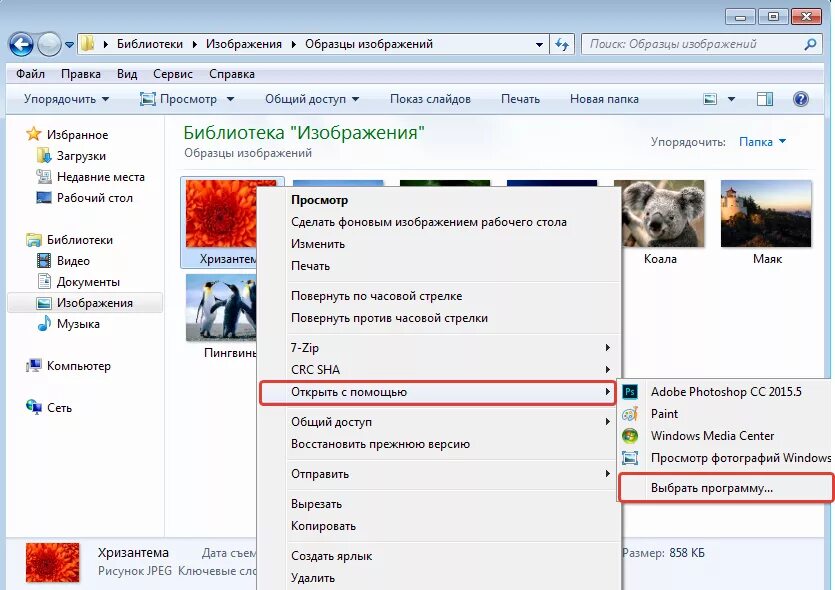Expand 'Открыть с помощью' submenu
This screenshot has width=835, height=590.
[438, 392]
